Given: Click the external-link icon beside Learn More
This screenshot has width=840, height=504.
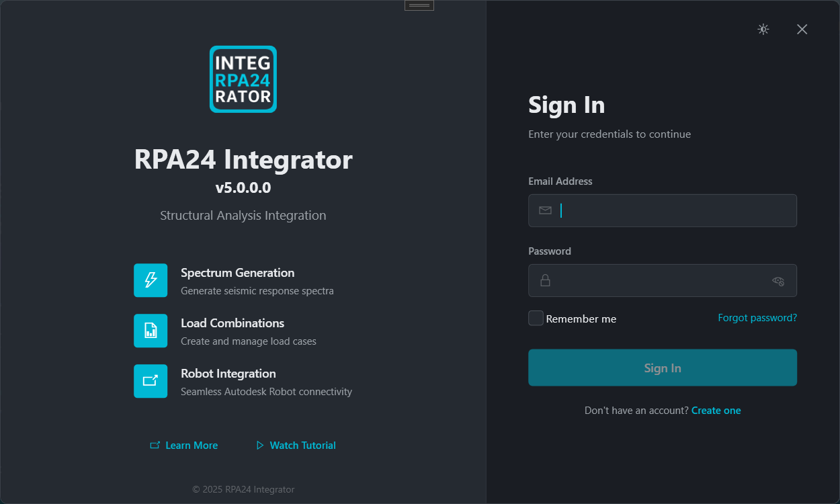Looking at the screenshot, I should [x=153, y=445].
